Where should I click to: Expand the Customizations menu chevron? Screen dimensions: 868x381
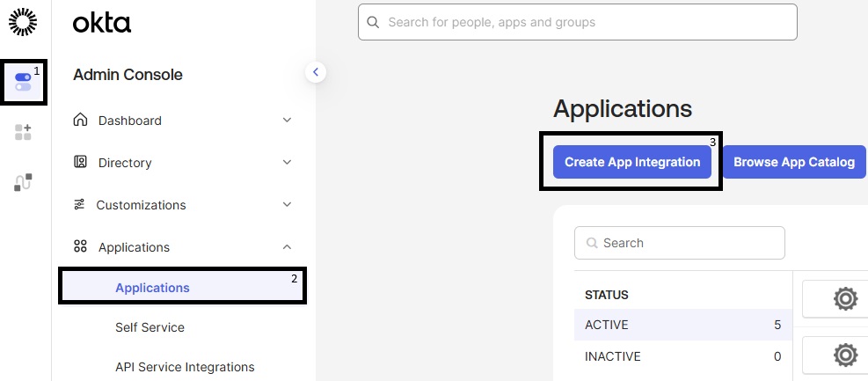tap(287, 204)
